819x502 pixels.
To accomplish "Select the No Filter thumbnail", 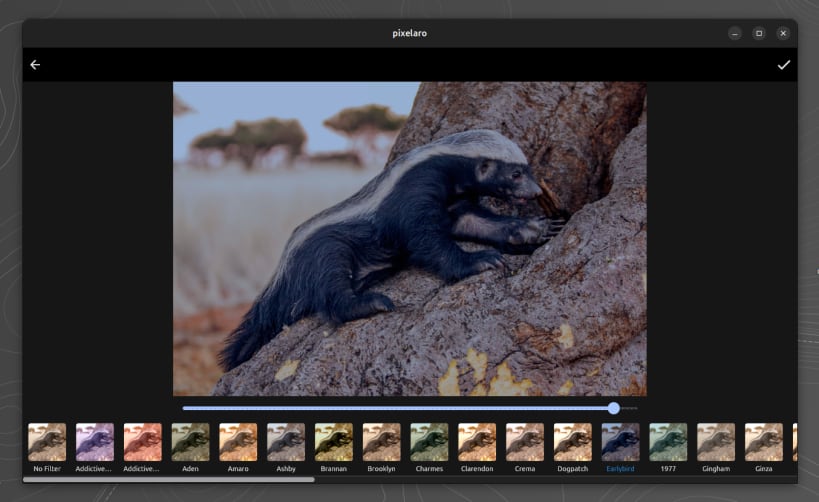I will 47,442.
